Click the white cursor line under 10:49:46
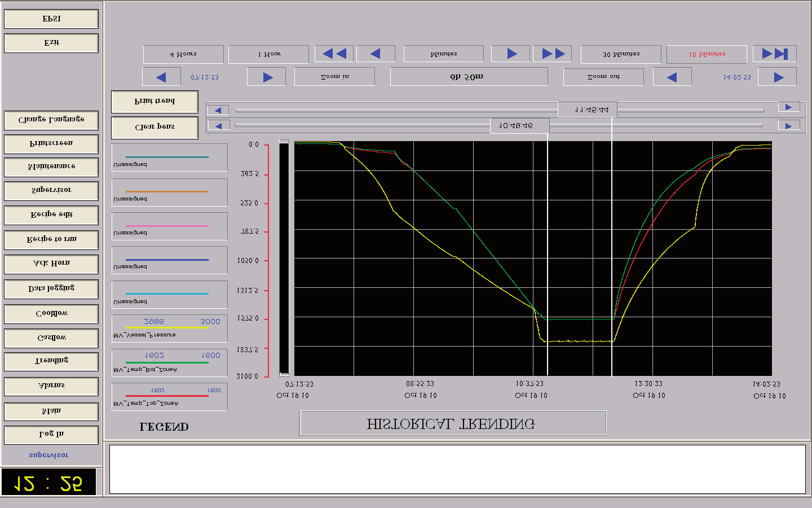Viewport: 812px width, 508px height. pos(548,255)
